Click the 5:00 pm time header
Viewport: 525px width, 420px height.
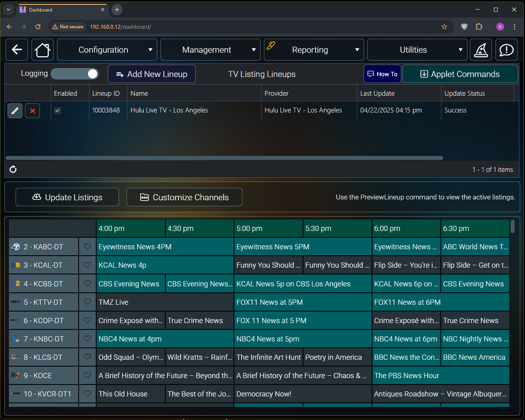pyautogui.click(x=268, y=228)
